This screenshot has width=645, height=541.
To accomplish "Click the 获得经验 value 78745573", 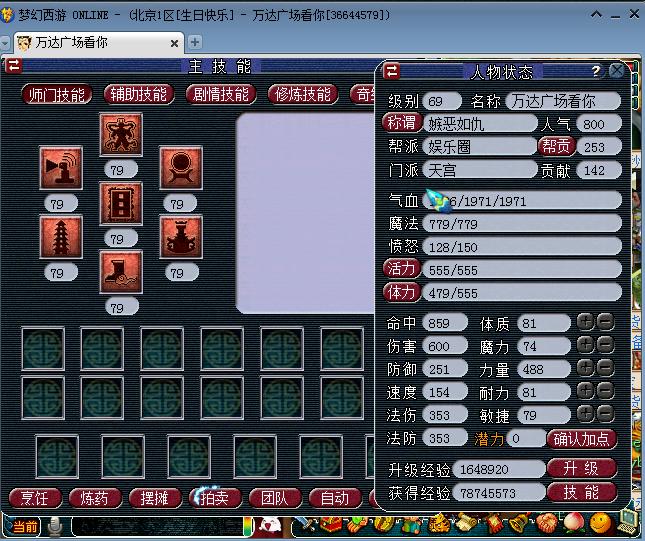I will pyautogui.click(x=499, y=492).
